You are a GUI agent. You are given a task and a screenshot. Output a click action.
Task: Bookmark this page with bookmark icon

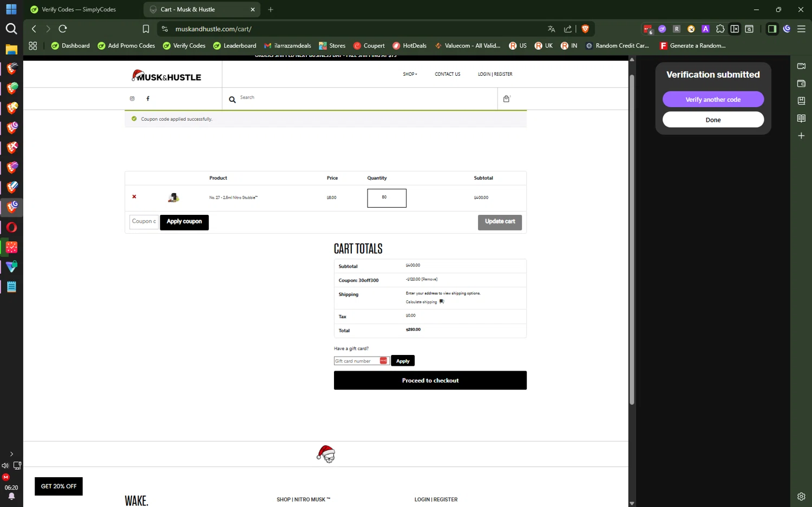(x=146, y=29)
